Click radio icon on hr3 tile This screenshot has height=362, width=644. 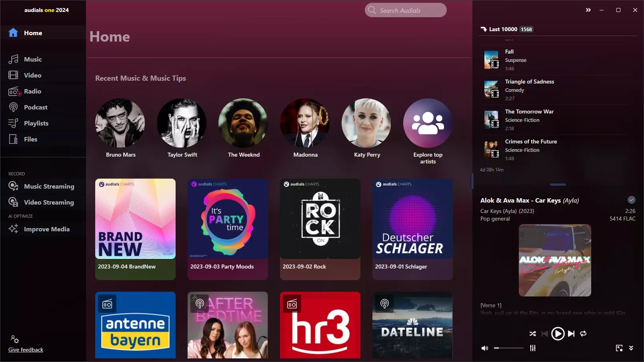(x=292, y=304)
